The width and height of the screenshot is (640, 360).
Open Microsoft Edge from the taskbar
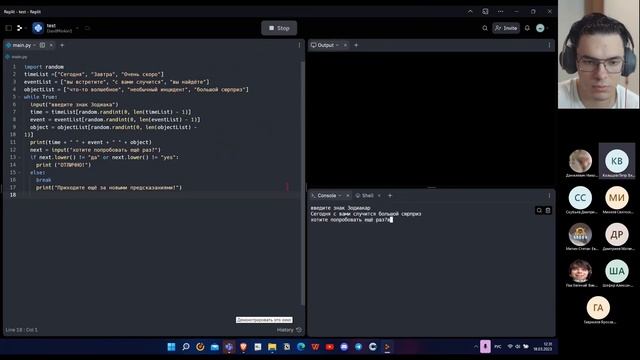tap(301, 347)
